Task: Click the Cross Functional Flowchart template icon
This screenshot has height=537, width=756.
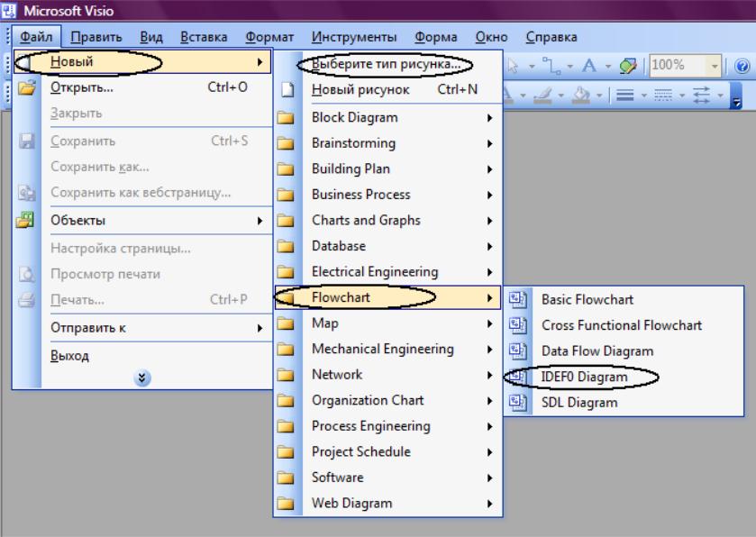Action: (518, 326)
